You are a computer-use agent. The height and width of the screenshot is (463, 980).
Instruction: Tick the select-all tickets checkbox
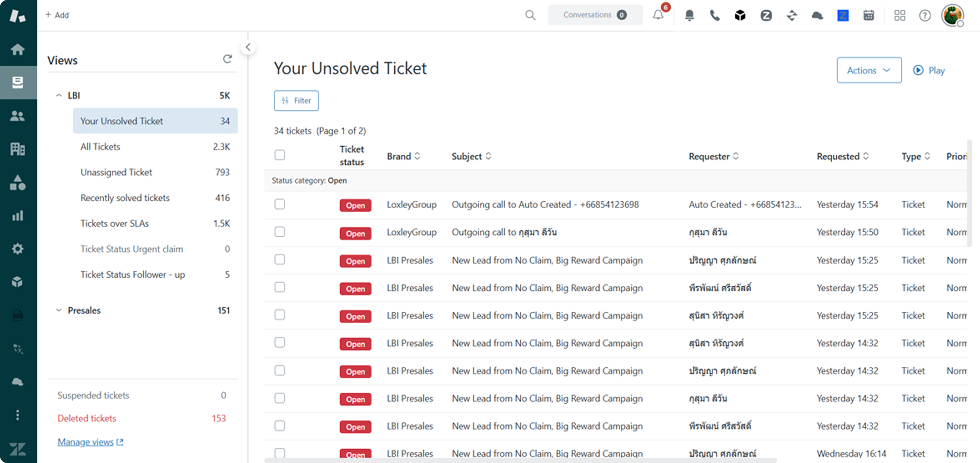tap(280, 155)
